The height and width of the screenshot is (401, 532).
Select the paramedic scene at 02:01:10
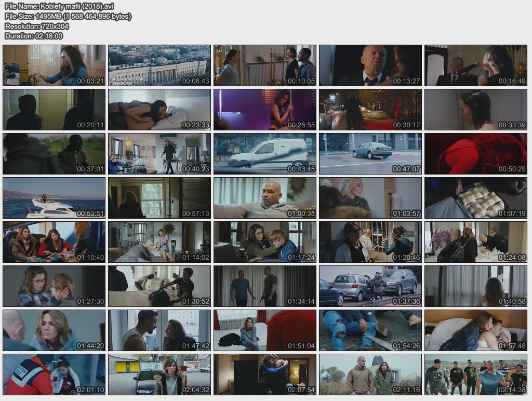click(x=54, y=375)
